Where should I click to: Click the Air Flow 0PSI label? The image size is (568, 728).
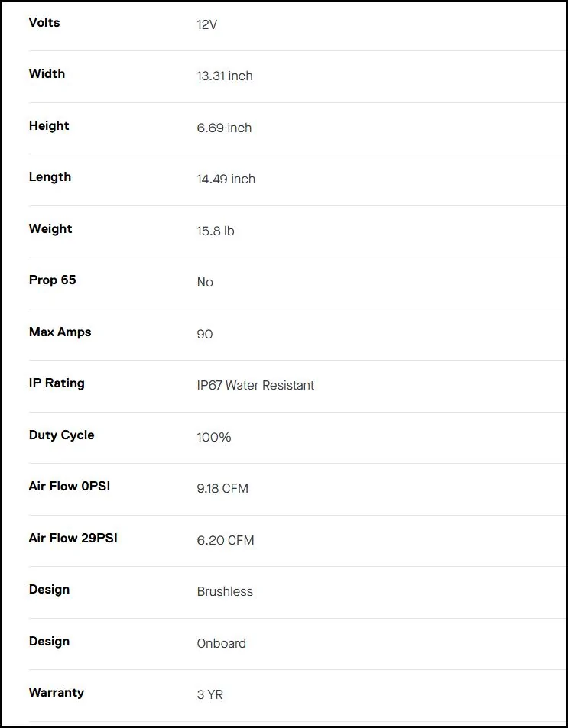point(70,486)
